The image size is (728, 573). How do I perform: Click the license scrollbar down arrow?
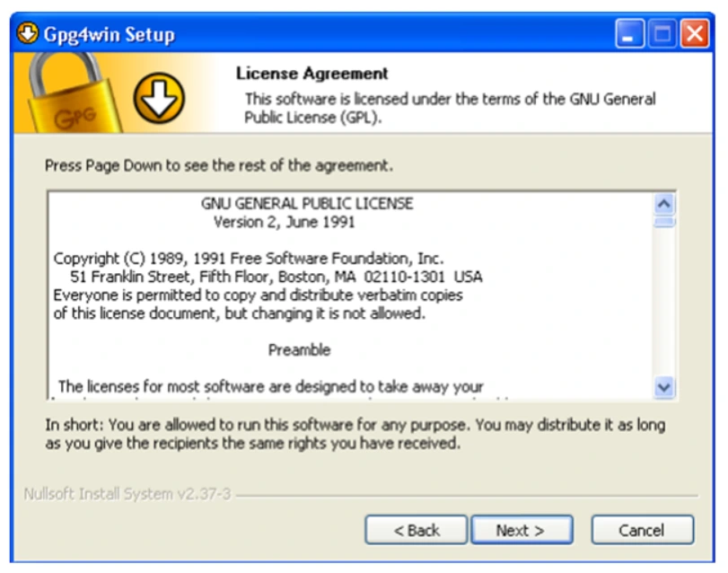[x=664, y=387]
